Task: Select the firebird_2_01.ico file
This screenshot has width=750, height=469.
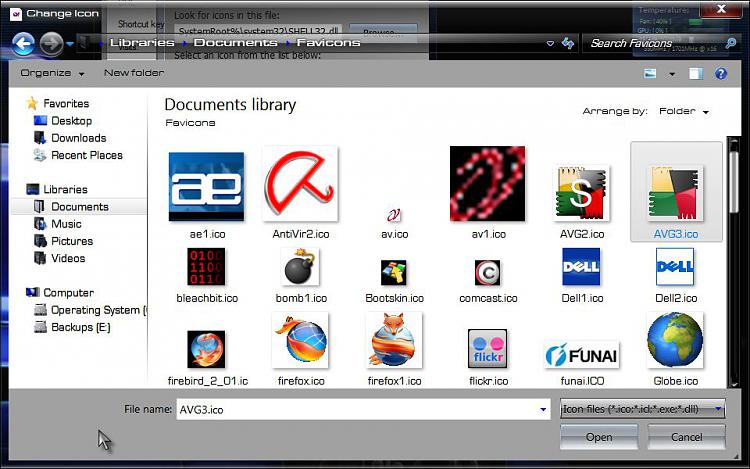Action: click(207, 358)
